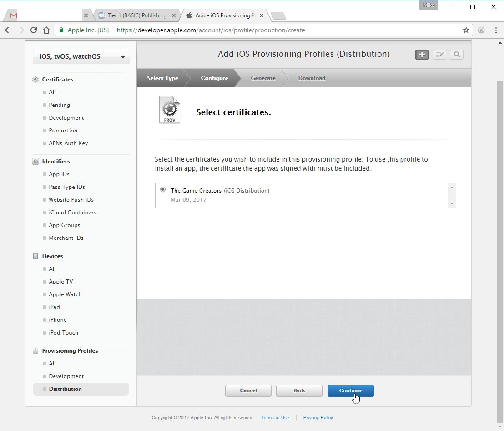Click the Back button

299,391
